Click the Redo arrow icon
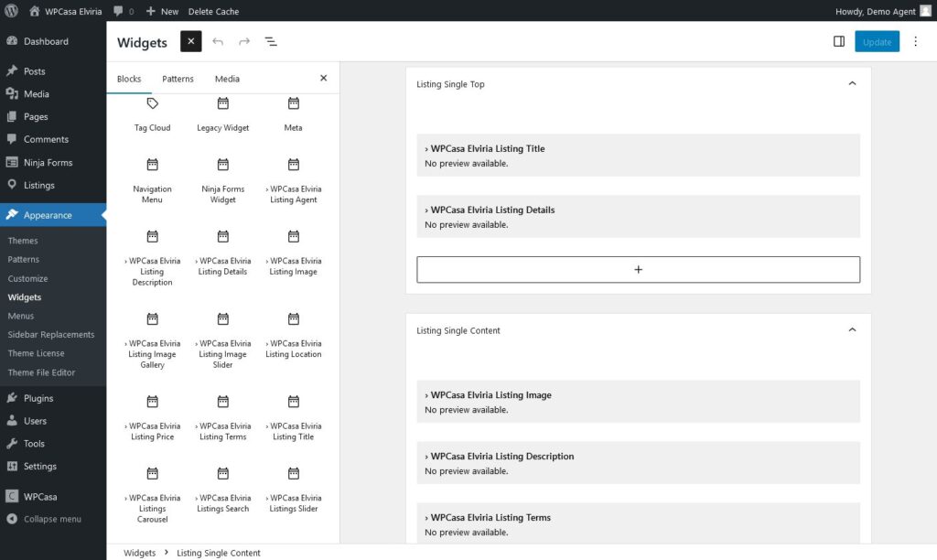This screenshot has height=560, width=937. [244, 42]
